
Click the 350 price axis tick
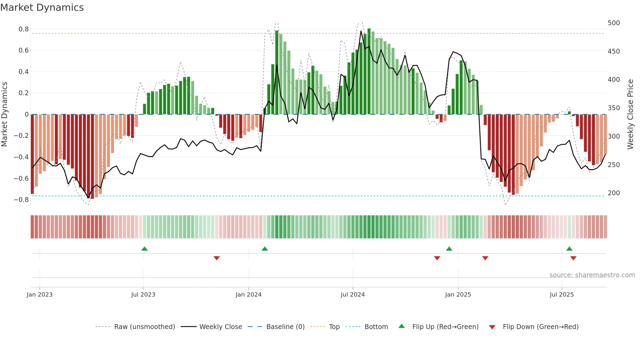tap(614, 108)
